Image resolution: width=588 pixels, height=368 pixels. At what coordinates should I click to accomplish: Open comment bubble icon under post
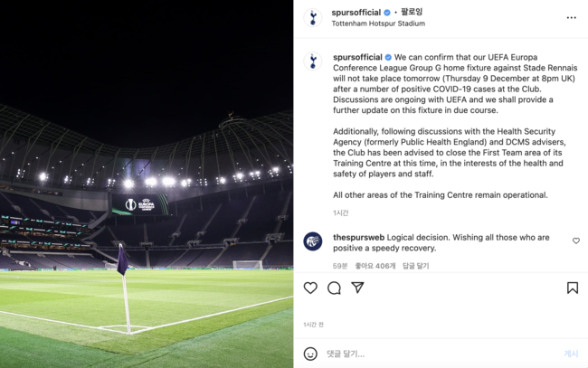click(334, 288)
